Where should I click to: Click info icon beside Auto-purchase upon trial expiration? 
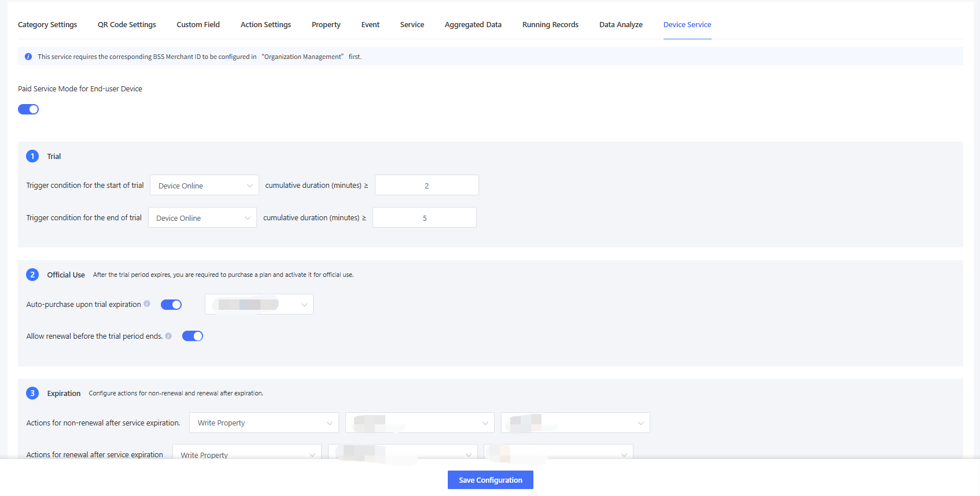(147, 304)
